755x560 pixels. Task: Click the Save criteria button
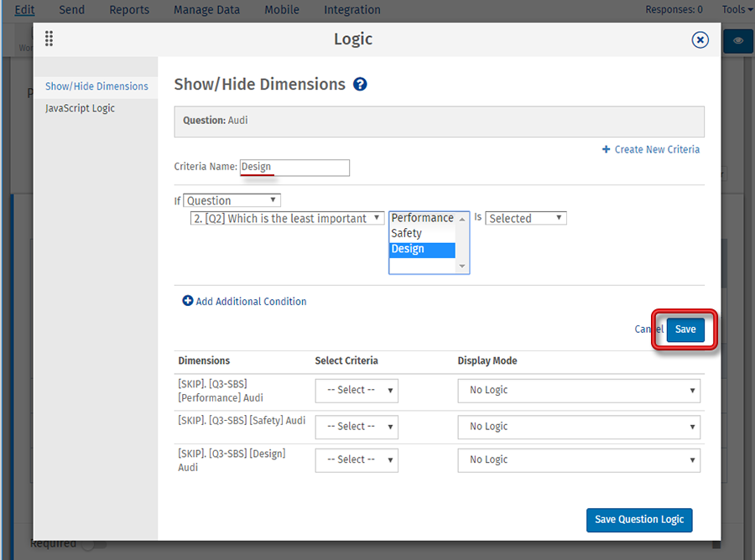[x=685, y=329]
